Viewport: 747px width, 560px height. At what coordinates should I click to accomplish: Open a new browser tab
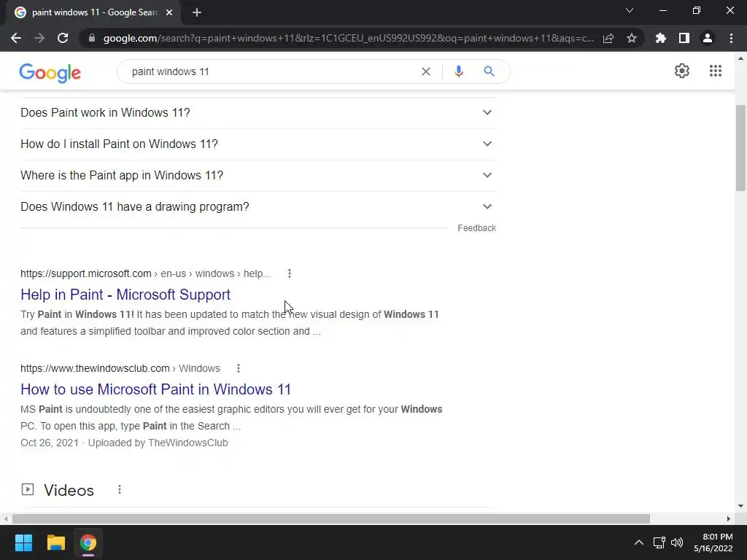197,13
